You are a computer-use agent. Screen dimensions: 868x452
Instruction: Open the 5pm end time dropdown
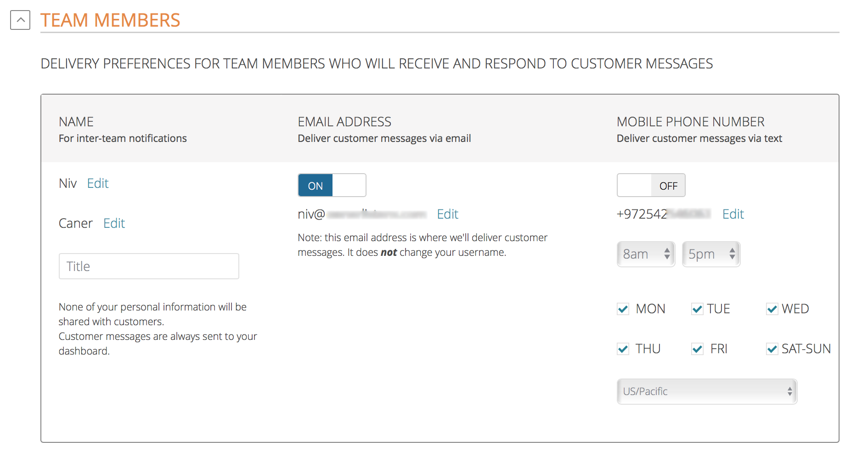click(711, 254)
